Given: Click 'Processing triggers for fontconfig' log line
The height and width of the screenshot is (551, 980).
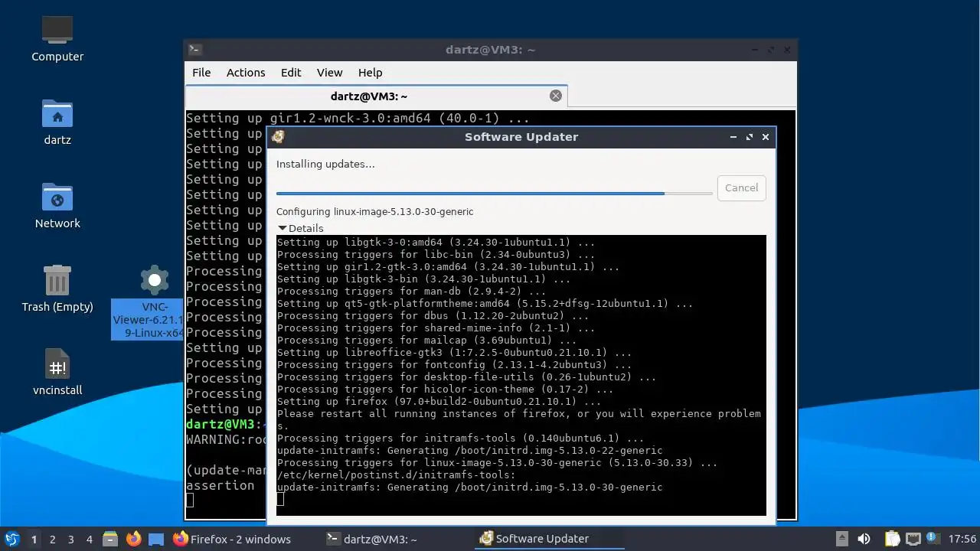Looking at the screenshot, I should click(455, 365).
